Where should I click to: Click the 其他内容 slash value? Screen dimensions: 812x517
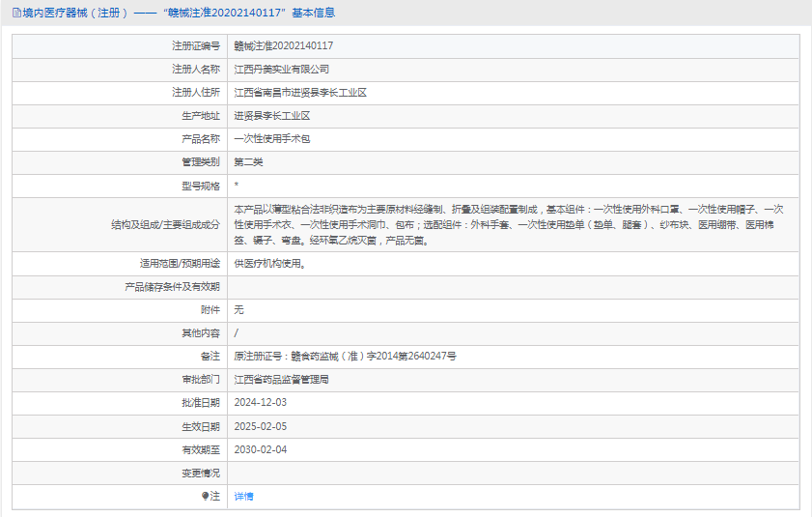pos(237,333)
